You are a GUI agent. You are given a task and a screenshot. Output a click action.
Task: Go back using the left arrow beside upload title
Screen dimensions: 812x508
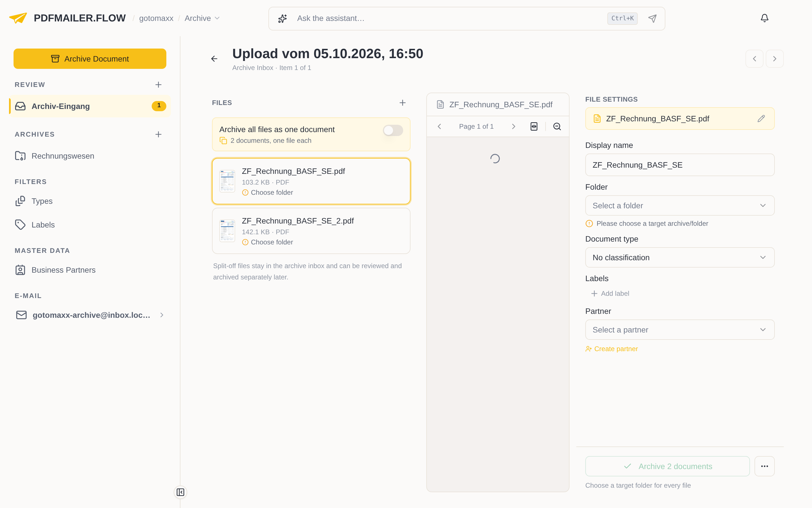[x=214, y=59]
